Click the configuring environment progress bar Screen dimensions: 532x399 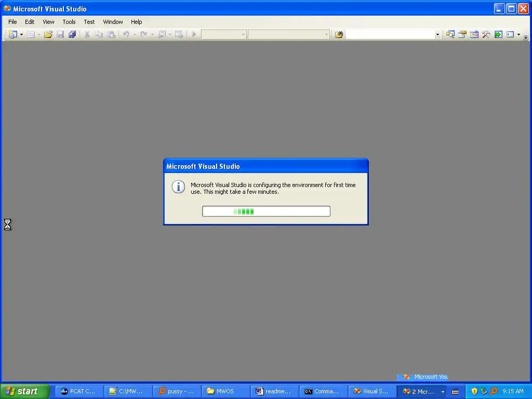click(266, 211)
